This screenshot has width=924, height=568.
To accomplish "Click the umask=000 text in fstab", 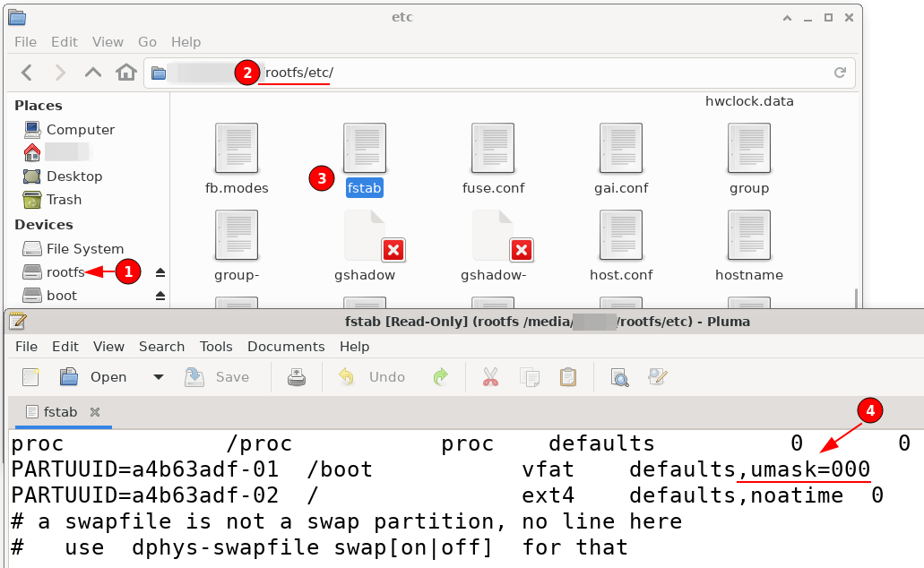I will (x=809, y=469).
